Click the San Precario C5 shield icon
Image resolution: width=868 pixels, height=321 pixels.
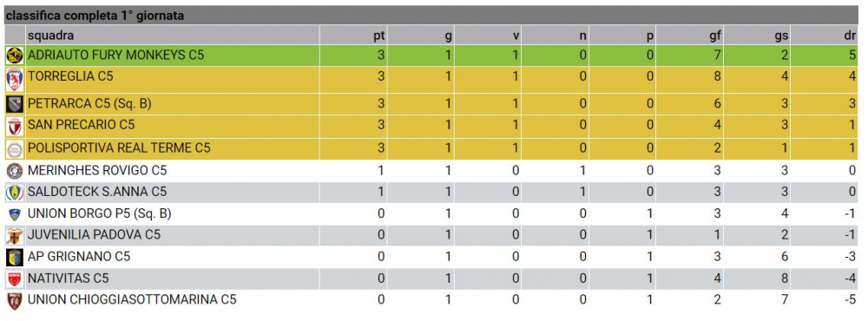tap(15, 127)
